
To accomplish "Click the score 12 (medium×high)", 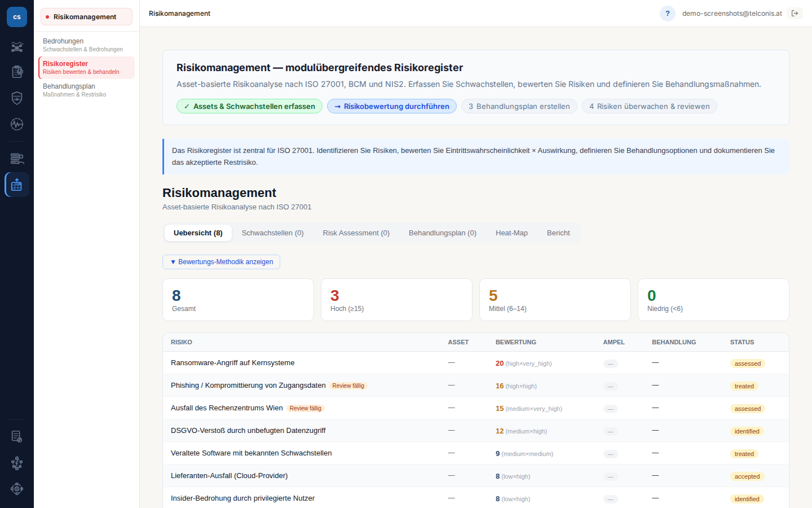I will [x=521, y=431].
